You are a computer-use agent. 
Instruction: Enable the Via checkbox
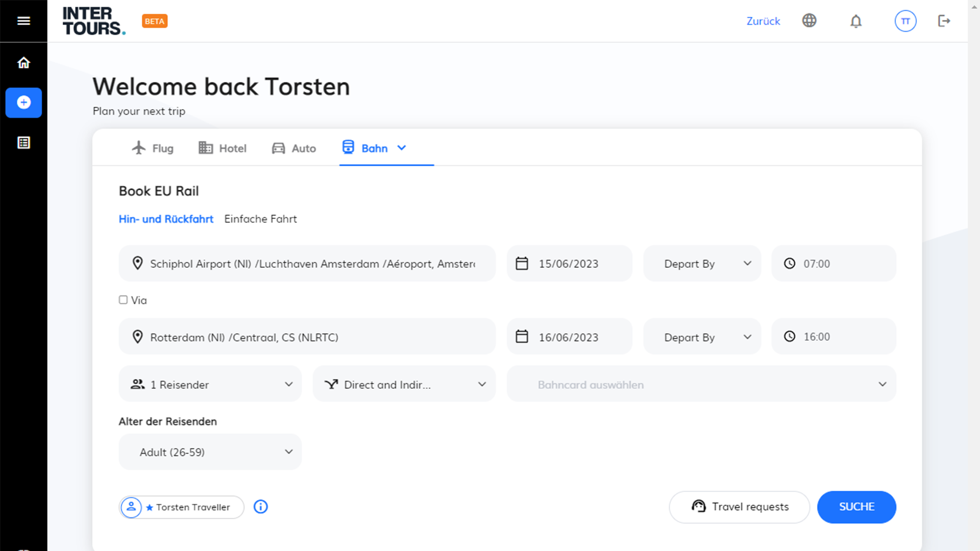pos(123,300)
